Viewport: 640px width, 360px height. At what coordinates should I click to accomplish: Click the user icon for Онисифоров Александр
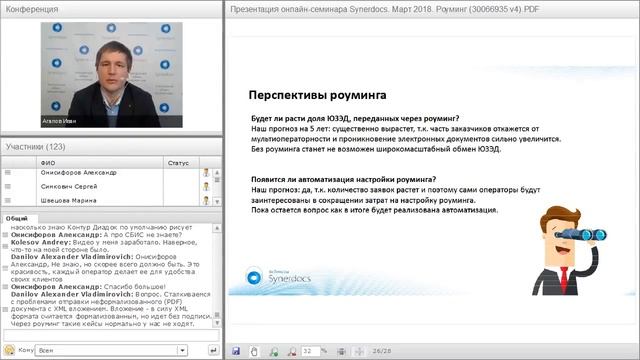(x=206, y=173)
